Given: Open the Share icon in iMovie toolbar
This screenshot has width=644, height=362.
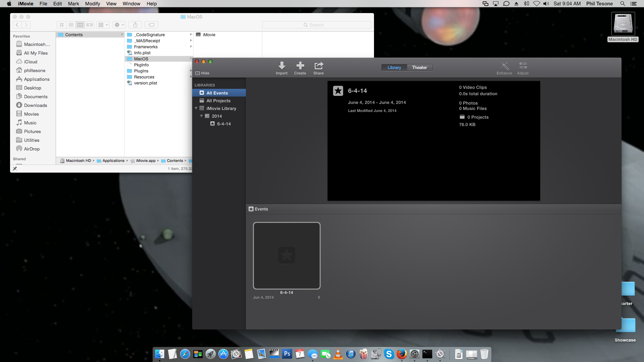Looking at the screenshot, I should click(x=319, y=65).
